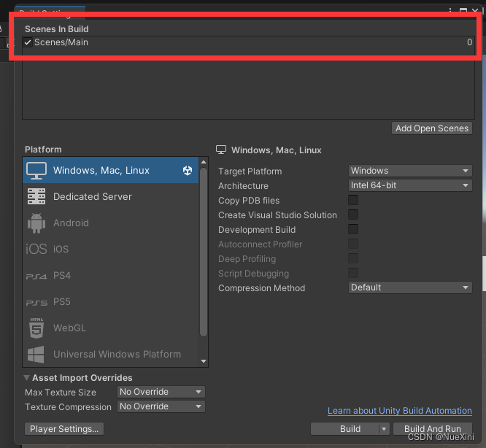This screenshot has width=486, height=448.
Task: Enable the Development Build checkbox
Action: (353, 229)
